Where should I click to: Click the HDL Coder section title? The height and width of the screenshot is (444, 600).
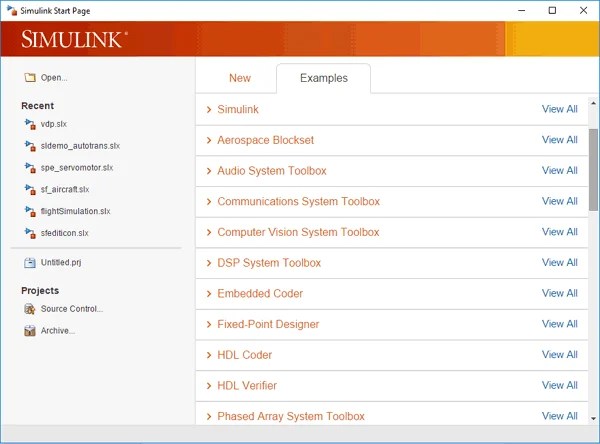coord(245,355)
